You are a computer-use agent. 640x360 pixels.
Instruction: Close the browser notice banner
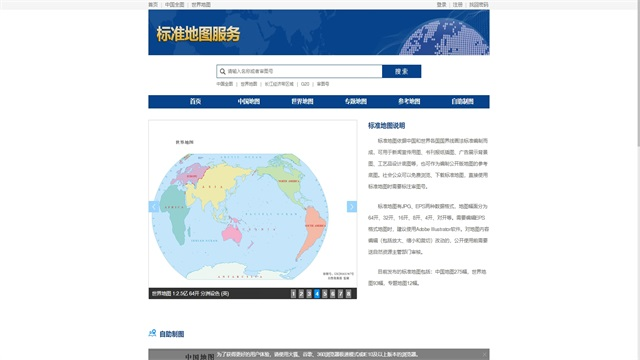[x=484, y=355]
